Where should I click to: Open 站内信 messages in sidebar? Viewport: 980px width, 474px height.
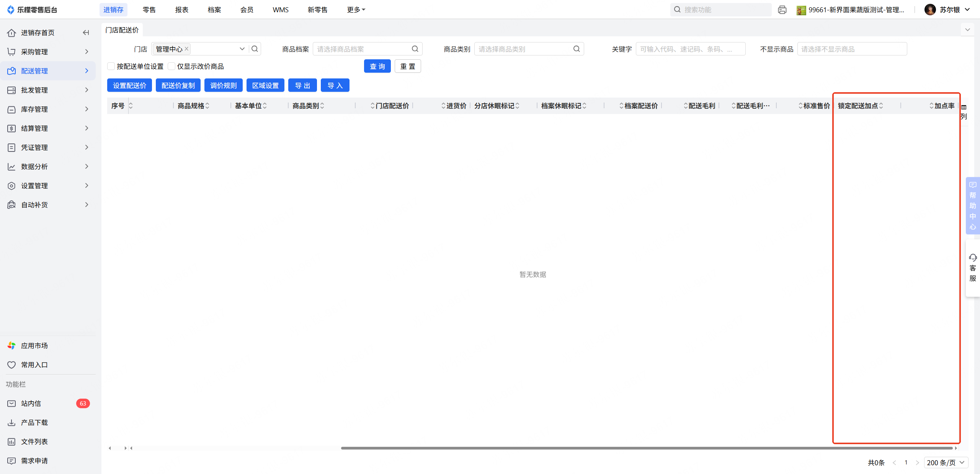click(31, 403)
